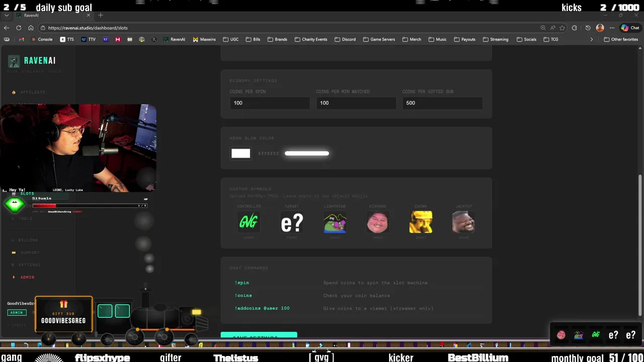Screen dimensions: 644x362
Task: Open the browser settings and more menu
Action: click(612, 28)
